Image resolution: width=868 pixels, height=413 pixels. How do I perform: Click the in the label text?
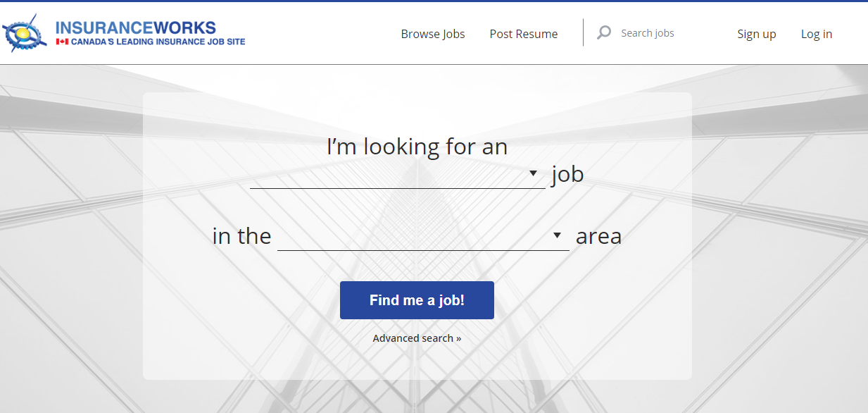point(241,236)
